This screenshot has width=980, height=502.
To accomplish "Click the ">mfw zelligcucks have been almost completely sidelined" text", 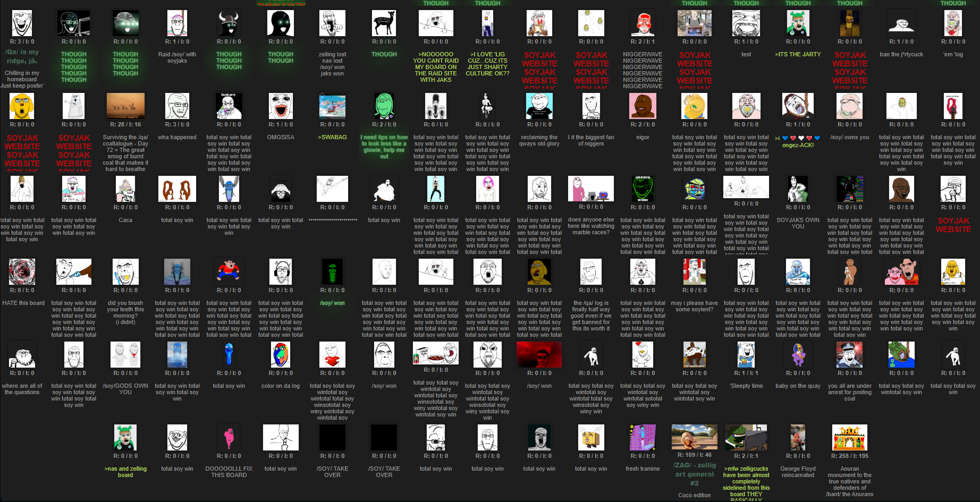I will 746,483.
